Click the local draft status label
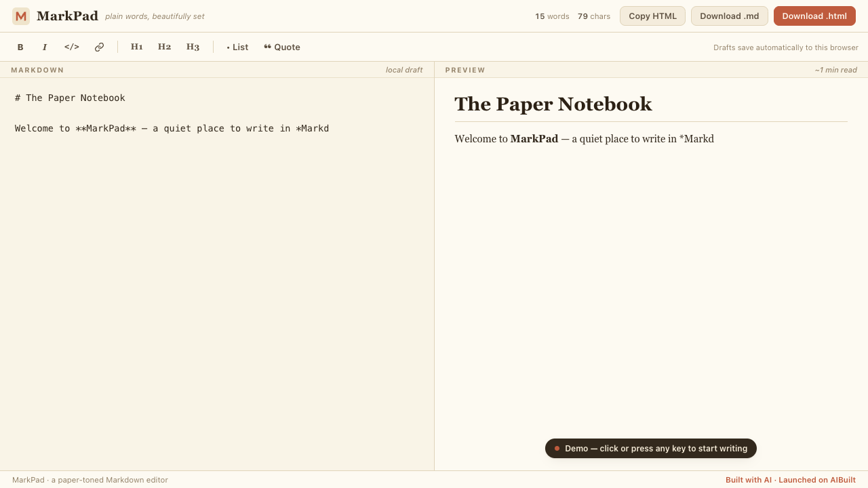868x488 pixels. [404, 70]
